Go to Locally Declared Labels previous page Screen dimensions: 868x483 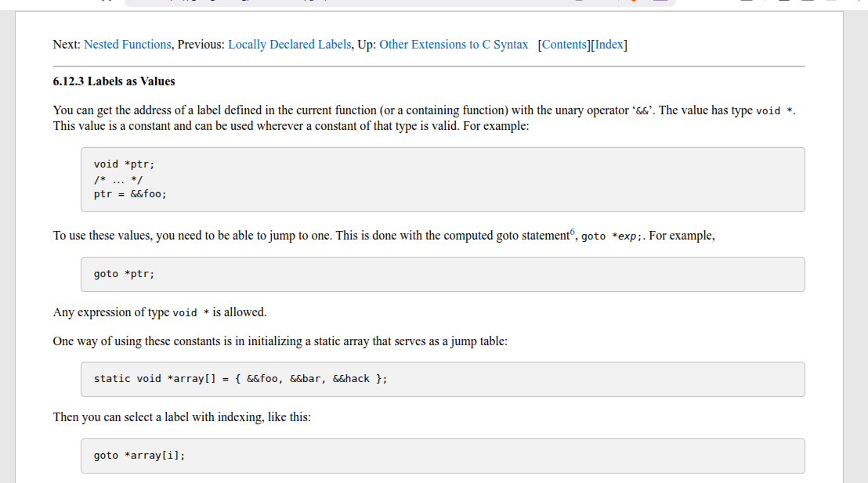[290, 45]
